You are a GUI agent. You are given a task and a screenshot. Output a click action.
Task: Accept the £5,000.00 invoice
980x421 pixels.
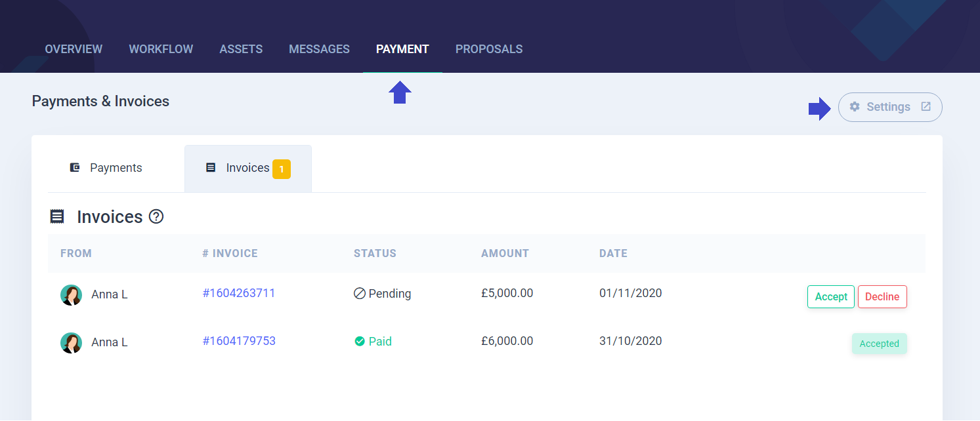pos(831,296)
